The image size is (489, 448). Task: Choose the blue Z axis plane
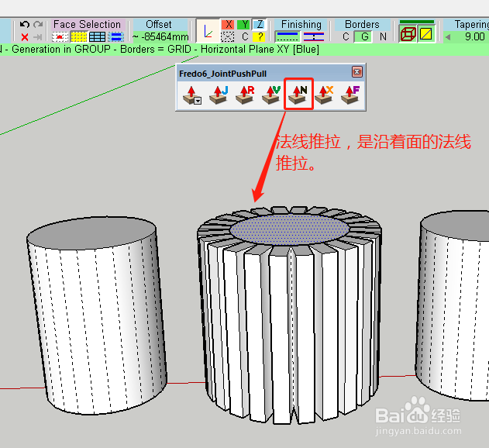click(x=260, y=24)
